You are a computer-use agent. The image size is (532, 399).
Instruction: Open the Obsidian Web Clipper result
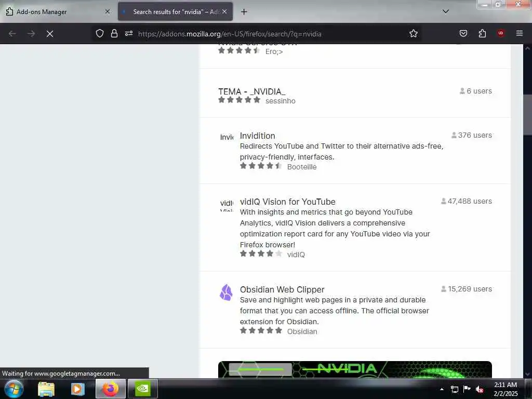[x=282, y=289]
